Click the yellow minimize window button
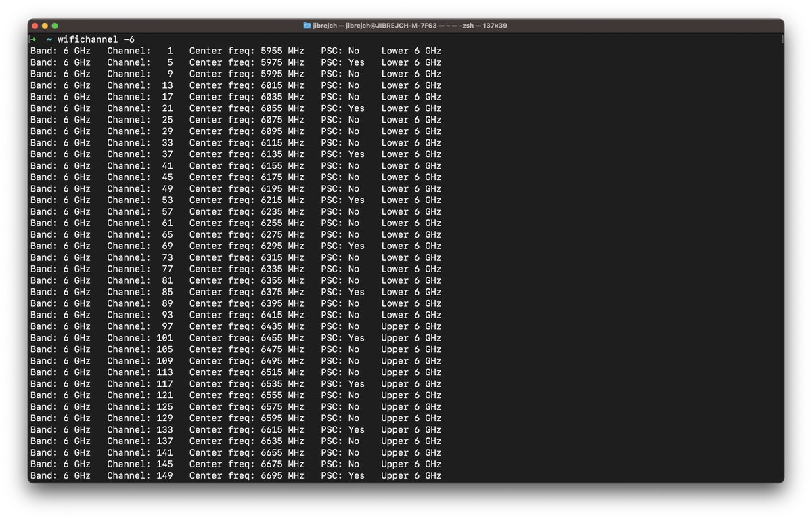The height and width of the screenshot is (520, 812). [45, 26]
